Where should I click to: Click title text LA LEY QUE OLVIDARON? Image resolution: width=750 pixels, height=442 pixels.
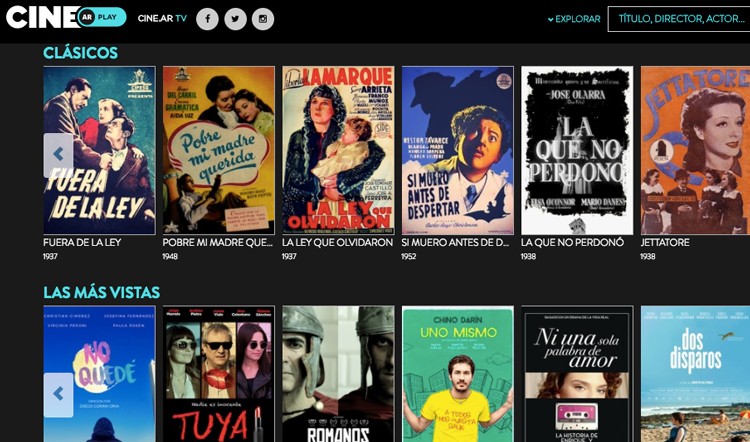[337, 243]
